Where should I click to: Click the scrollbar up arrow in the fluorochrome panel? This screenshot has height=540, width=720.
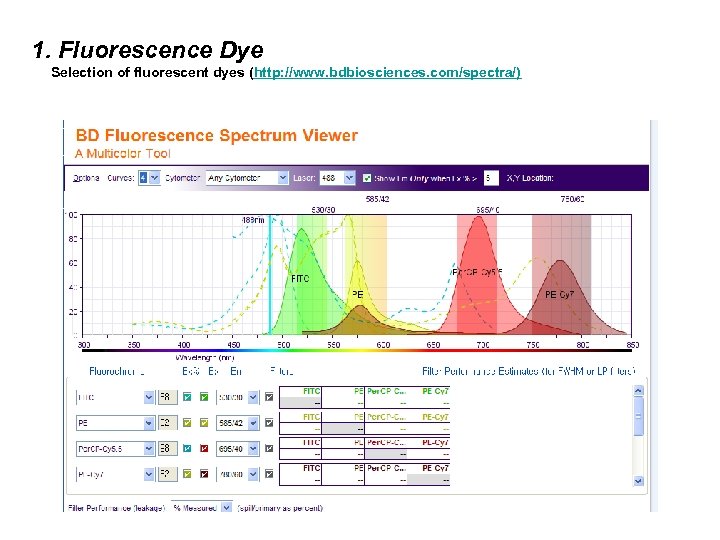[638, 391]
